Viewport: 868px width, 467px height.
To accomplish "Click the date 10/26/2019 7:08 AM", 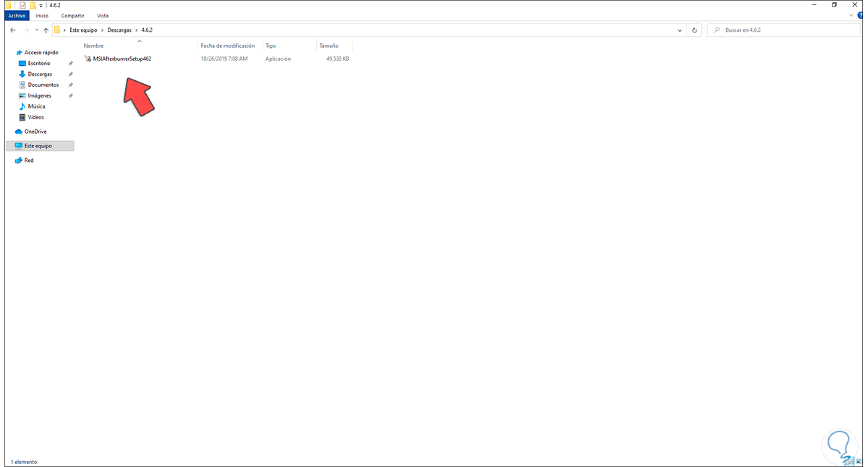I will click(x=224, y=59).
